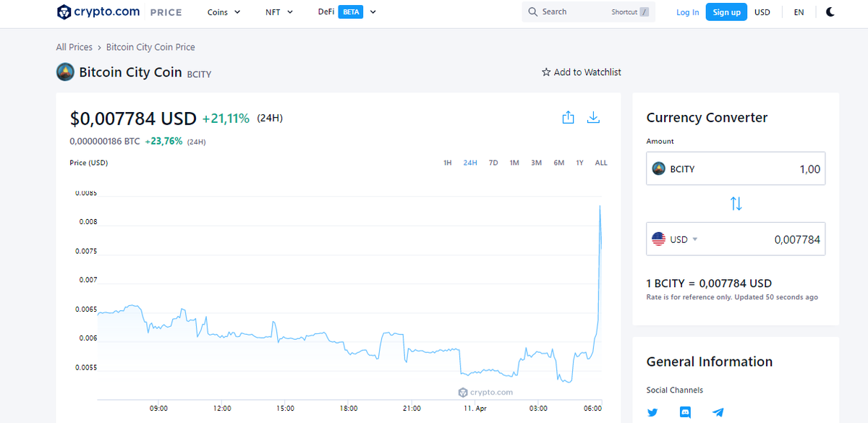Open the Discord social channel icon
Screen dimensions: 868x423
coord(685,412)
